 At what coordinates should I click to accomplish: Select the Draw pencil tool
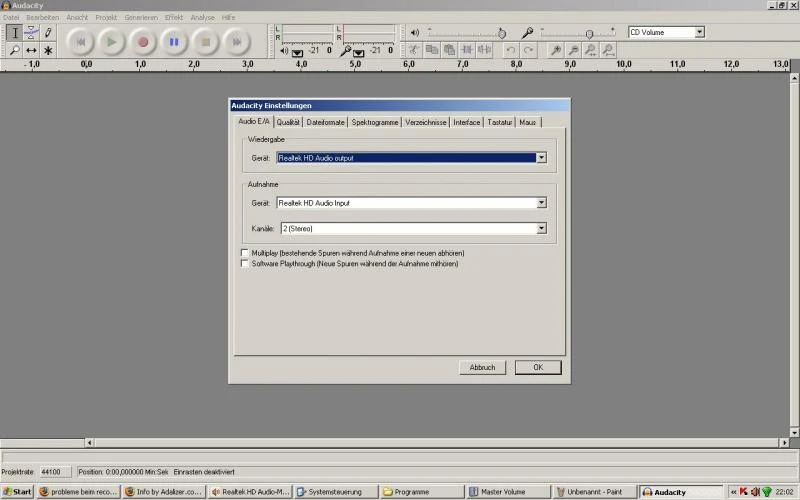(48, 33)
